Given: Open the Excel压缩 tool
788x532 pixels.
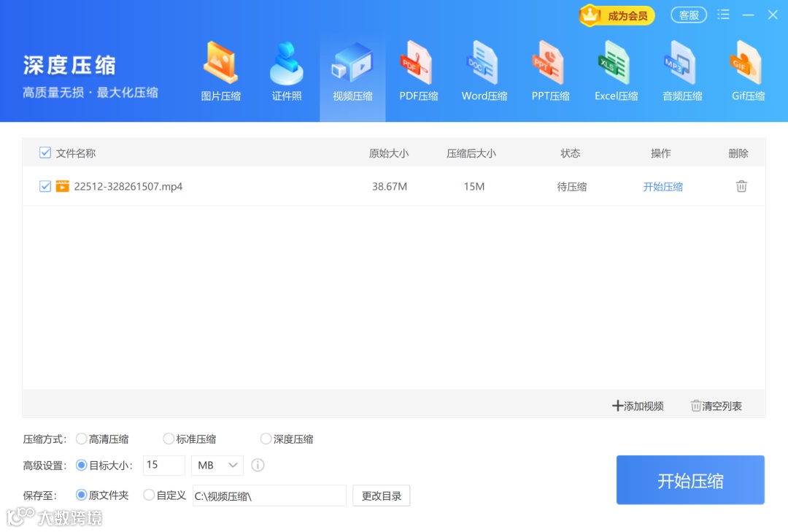Looking at the screenshot, I should [x=616, y=72].
